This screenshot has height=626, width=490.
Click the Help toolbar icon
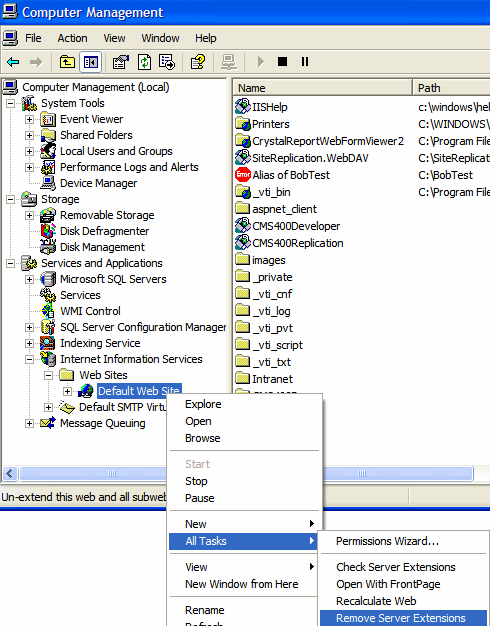198,62
